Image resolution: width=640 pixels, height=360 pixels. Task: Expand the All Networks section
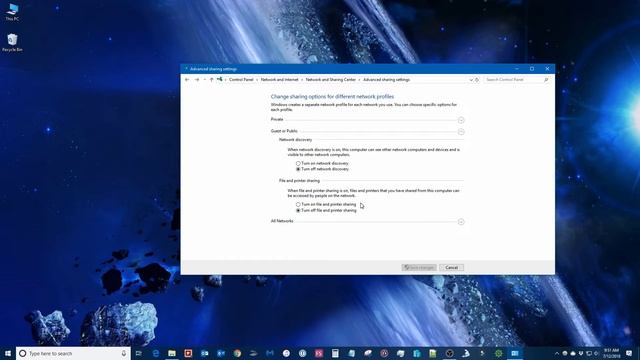tap(461, 222)
